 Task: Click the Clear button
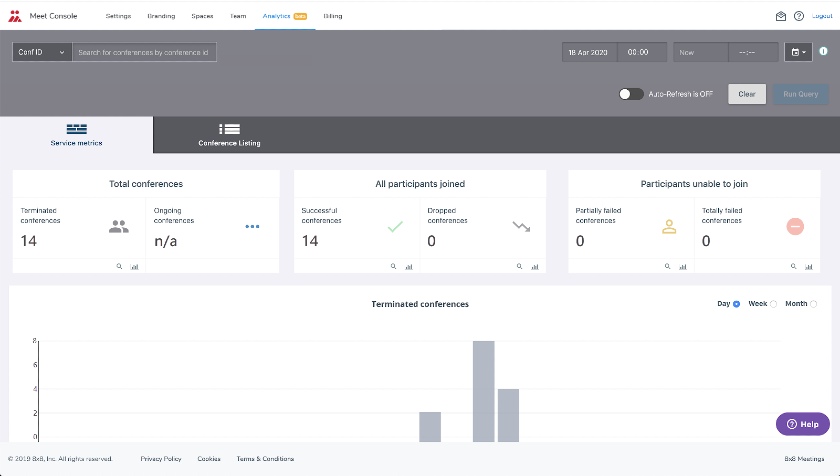click(747, 94)
